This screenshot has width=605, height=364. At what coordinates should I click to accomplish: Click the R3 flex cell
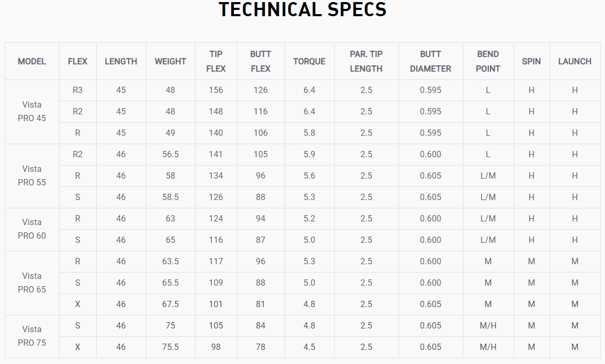tap(77, 90)
